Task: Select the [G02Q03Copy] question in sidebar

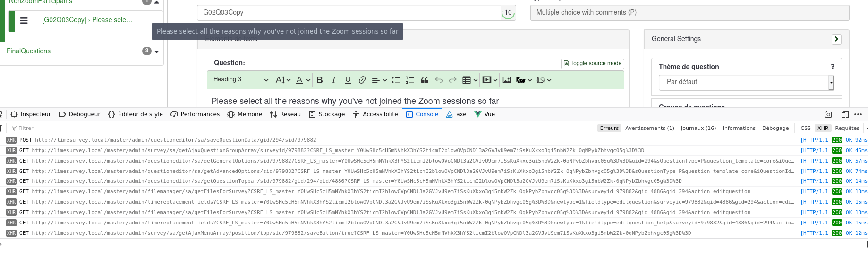Action: coord(87,20)
